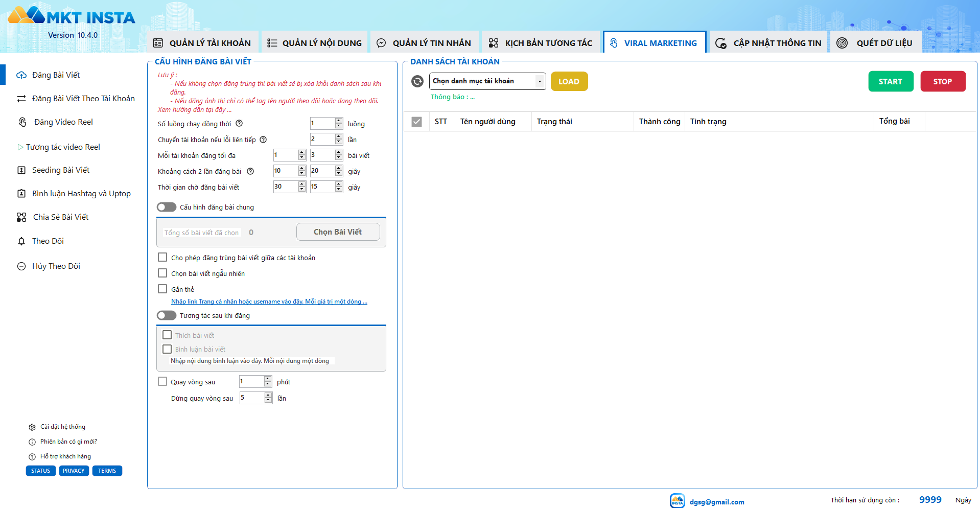Click the Quản Lý Tài Khoản tab icon
This screenshot has height=508, width=980.
pos(158,43)
